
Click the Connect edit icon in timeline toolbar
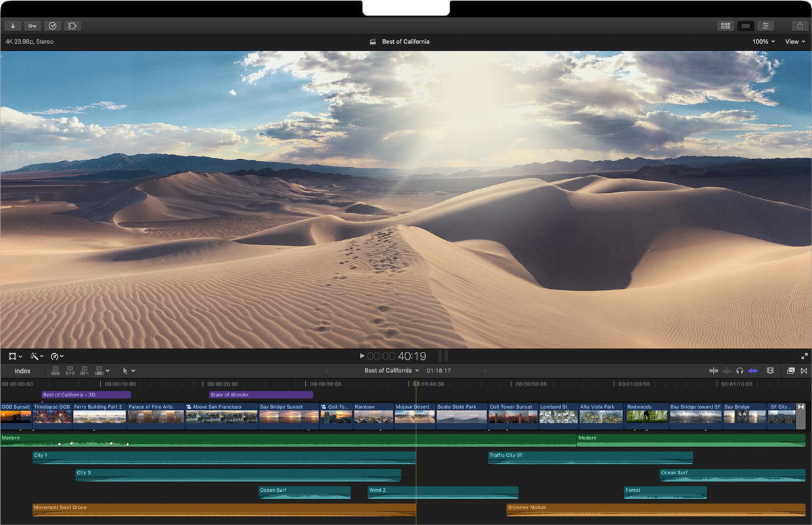pos(55,370)
